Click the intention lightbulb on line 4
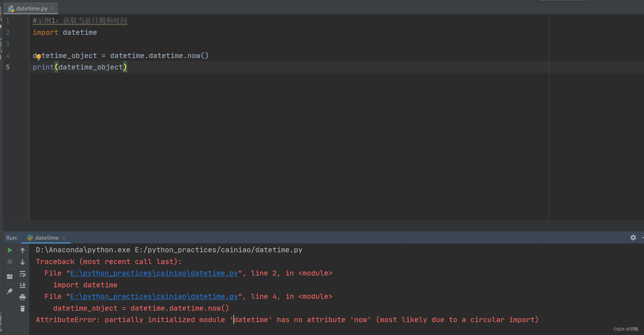The width and height of the screenshot is (644, 335). [x=38, y=57]
